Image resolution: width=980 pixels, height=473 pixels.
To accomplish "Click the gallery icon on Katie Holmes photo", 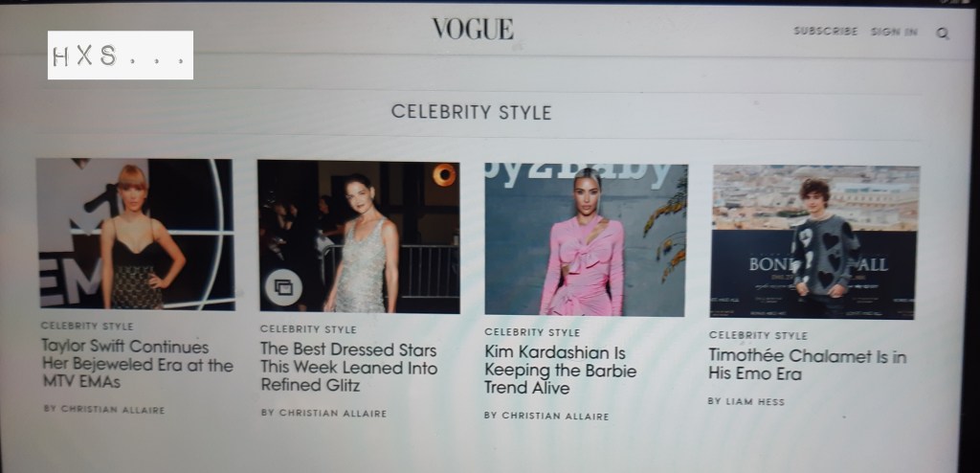I will click(x=283, y=288).
